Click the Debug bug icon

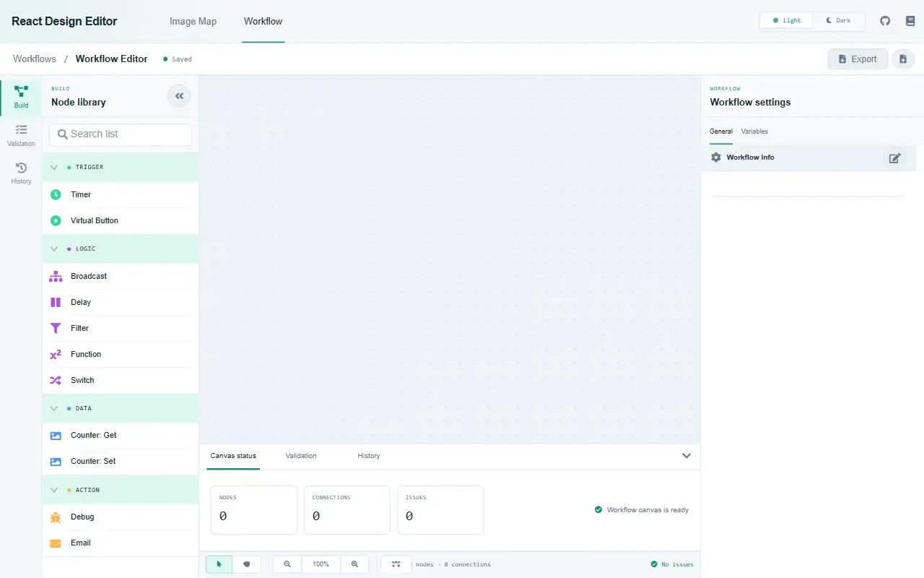56,517
